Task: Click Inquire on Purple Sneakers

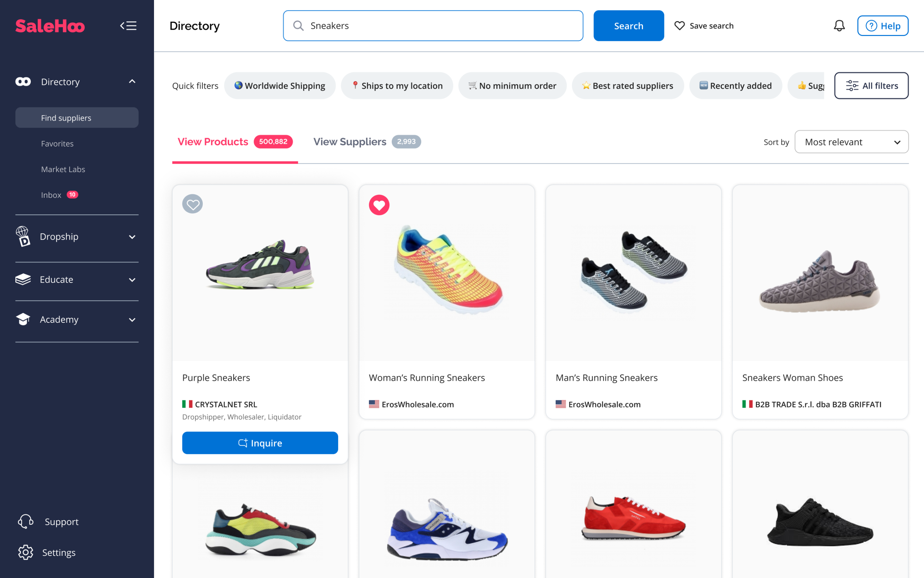Action: point(260,443)
